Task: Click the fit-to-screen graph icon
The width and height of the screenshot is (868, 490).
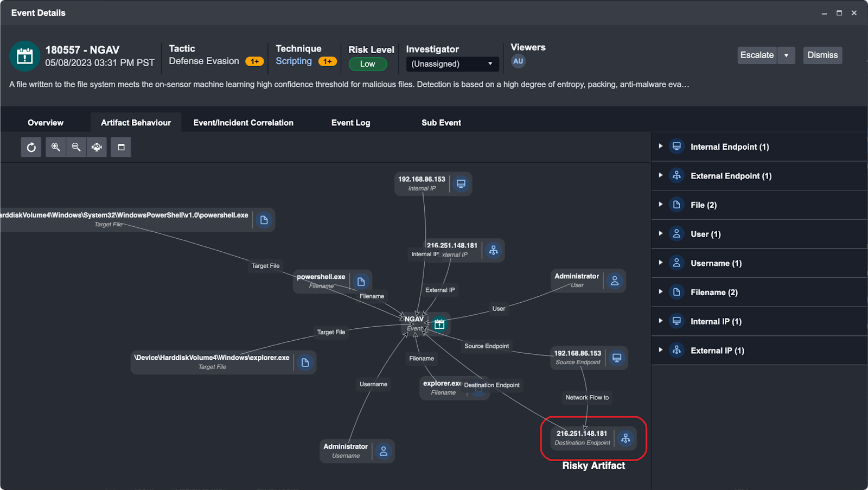Action: tap(97, 147)
